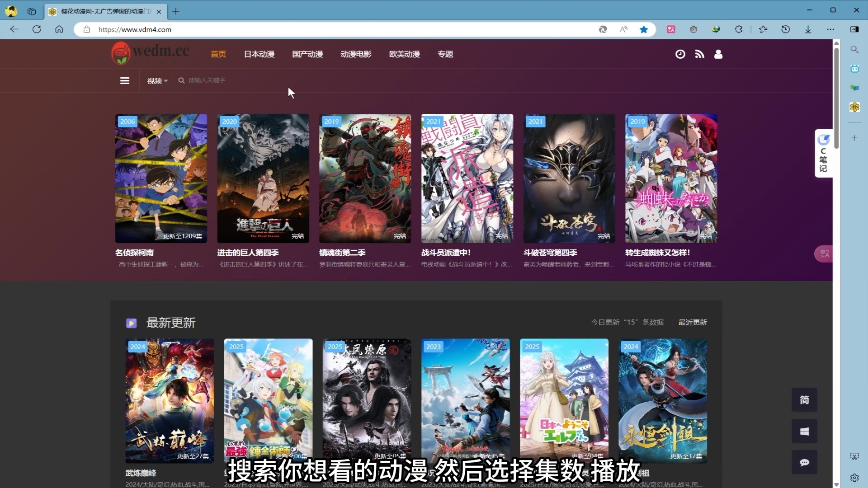The image size is (868, 488).
Task: Toggle the sidebar panel button
Action: [854, 29]
